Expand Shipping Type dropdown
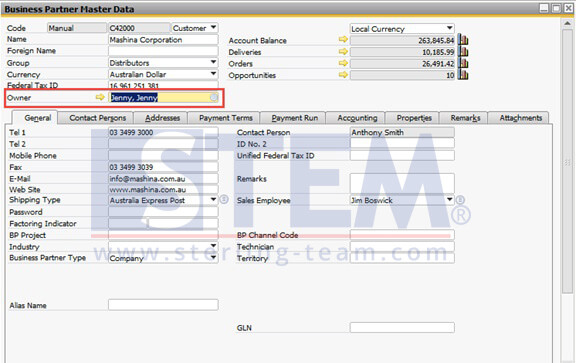Viewport: 576px width, 363px height. click(213, 200)
